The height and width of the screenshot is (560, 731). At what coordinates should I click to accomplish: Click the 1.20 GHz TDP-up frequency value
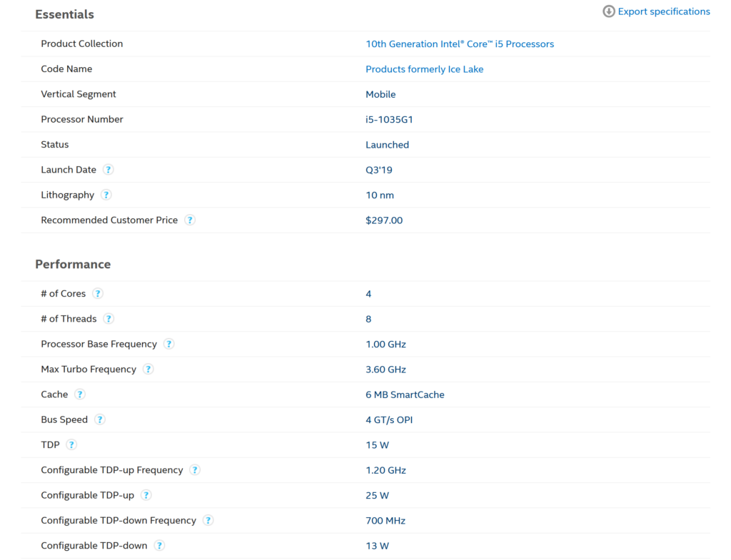pyautogui.click(x=386, y=470)
